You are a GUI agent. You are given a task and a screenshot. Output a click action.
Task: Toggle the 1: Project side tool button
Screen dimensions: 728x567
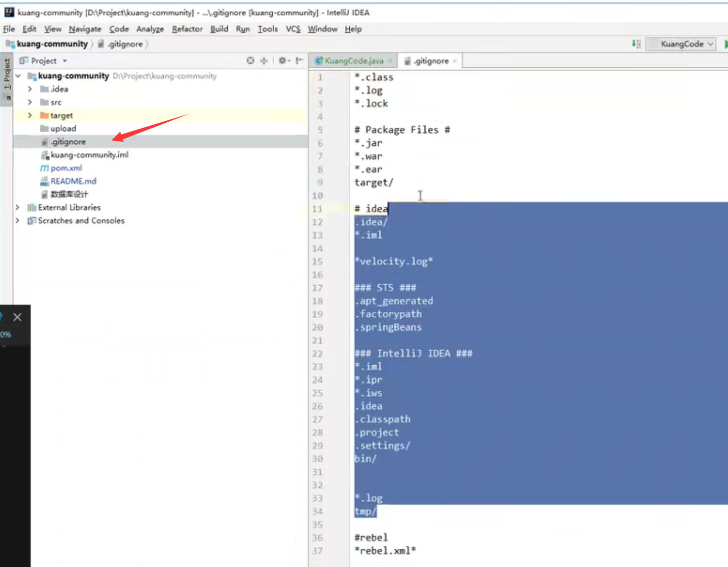pos(7,78)
